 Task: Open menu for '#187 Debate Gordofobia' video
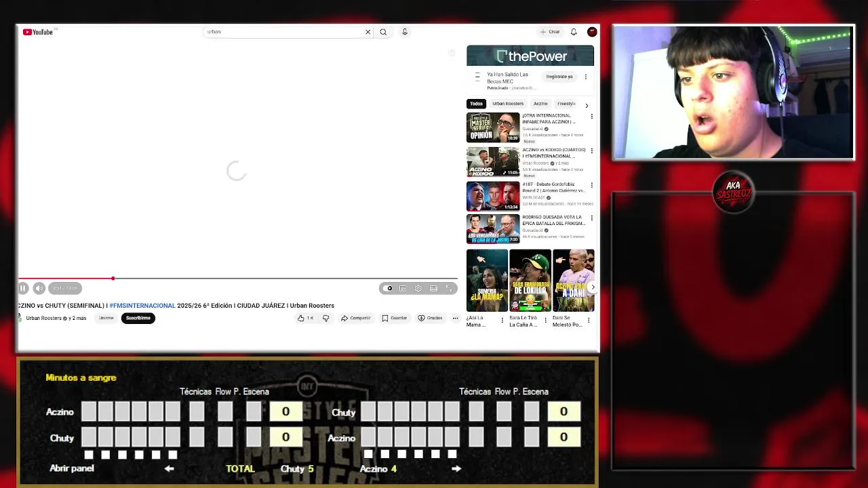click(591, 185)
